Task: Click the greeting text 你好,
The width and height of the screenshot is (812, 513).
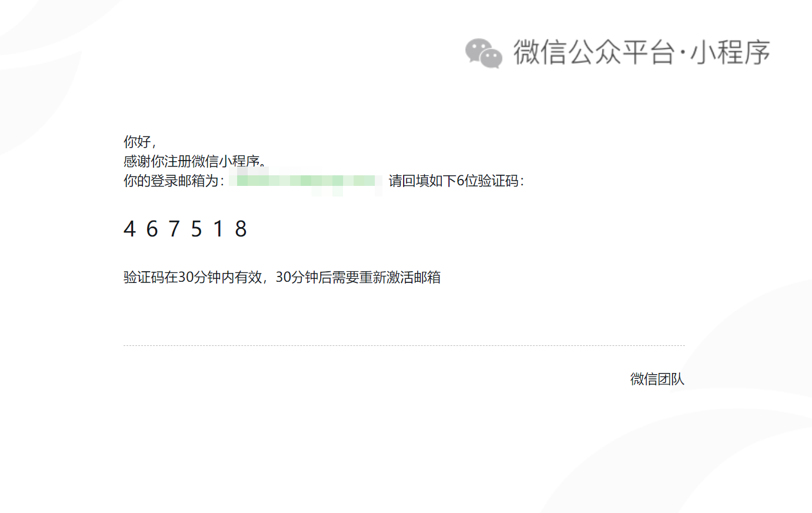Action: tap(140, 142)
